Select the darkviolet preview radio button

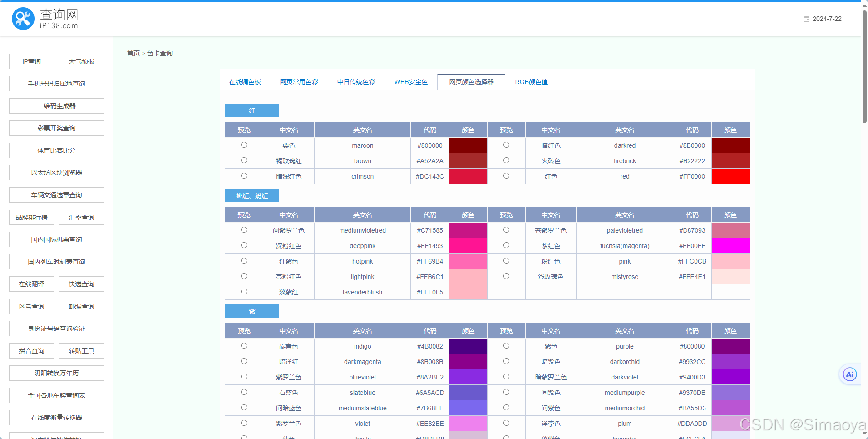click(x=506, y=377)
